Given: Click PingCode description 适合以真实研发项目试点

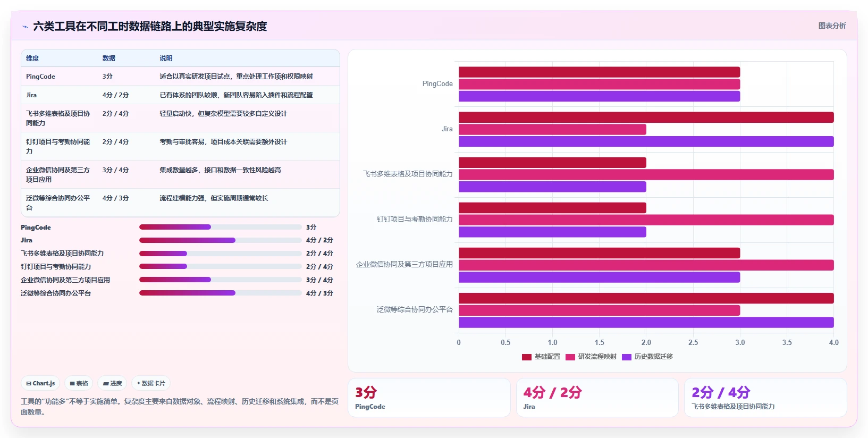Looking at the screenshot, I should tap(236, 77).
